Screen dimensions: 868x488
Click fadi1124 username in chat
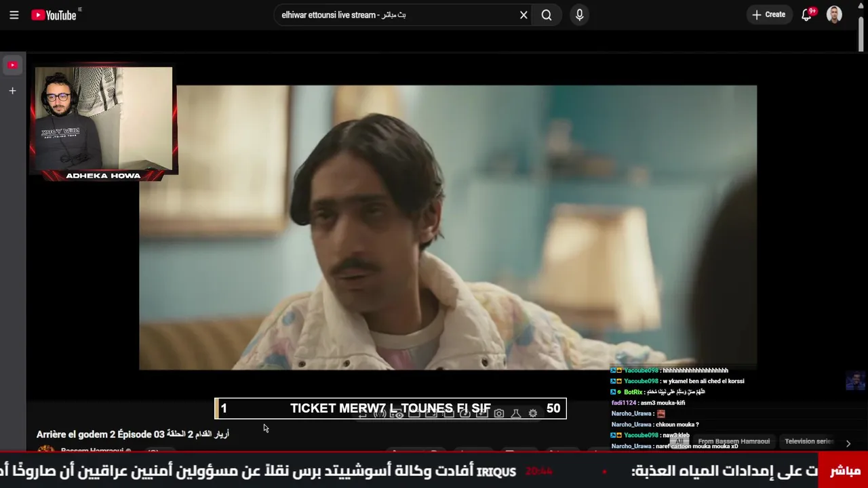coord(624,403)
